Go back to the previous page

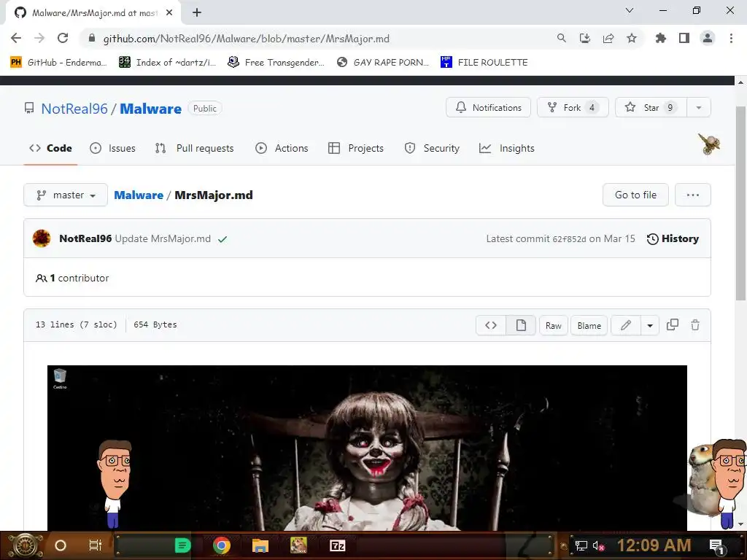click(x=16, y=38)
